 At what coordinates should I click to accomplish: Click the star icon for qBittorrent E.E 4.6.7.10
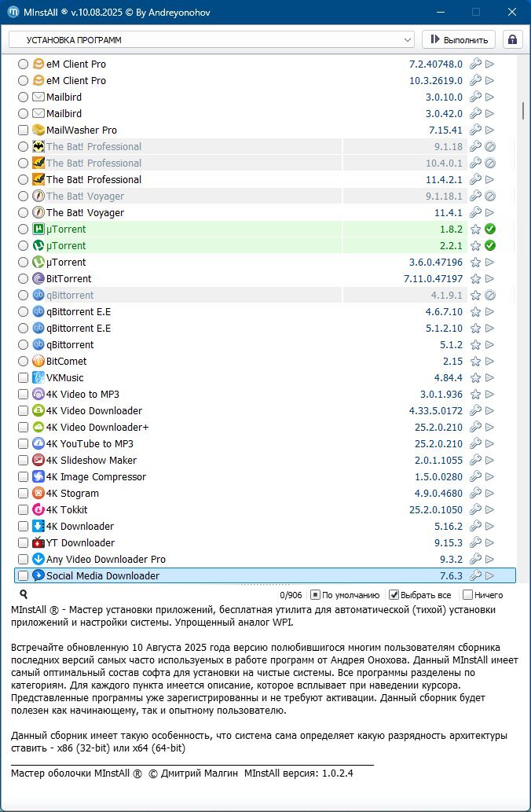[475, 312]
